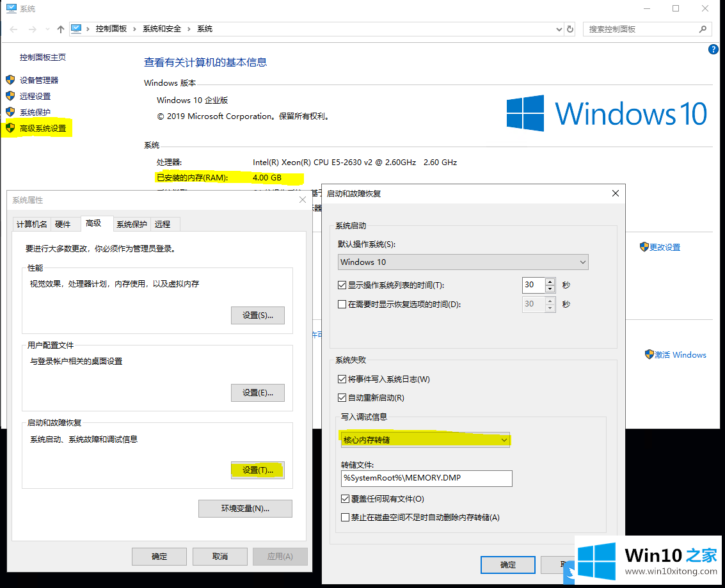Image resolution: width=725 pixels, height=588 pixels.
Task: Increase OS list display time spinner
Action: (550, 282)
